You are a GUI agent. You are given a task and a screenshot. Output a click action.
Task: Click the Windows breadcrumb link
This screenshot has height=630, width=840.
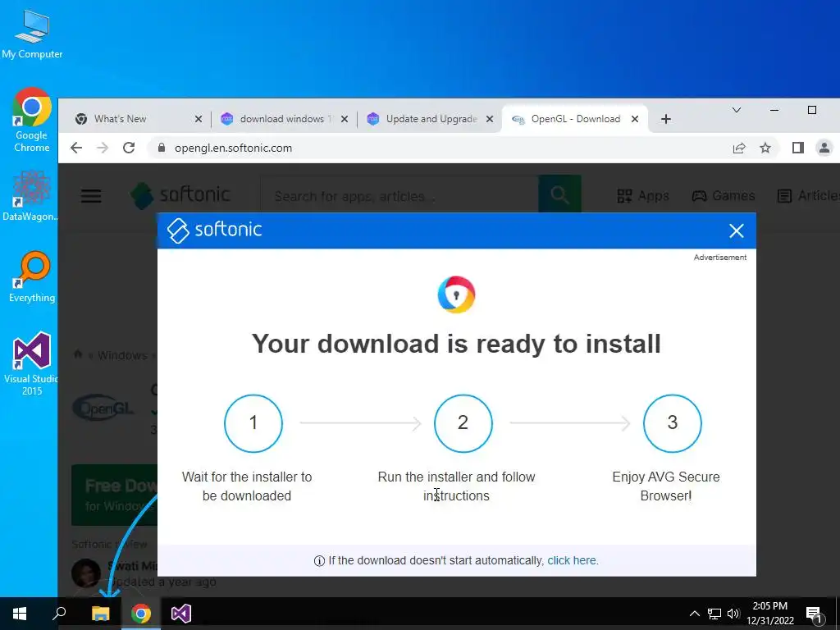click(122, 355)
